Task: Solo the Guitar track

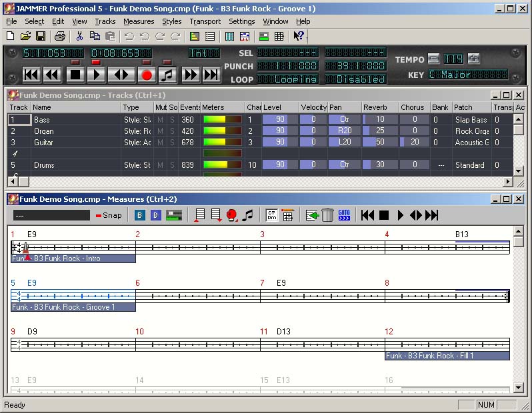Action: (173, 143)
